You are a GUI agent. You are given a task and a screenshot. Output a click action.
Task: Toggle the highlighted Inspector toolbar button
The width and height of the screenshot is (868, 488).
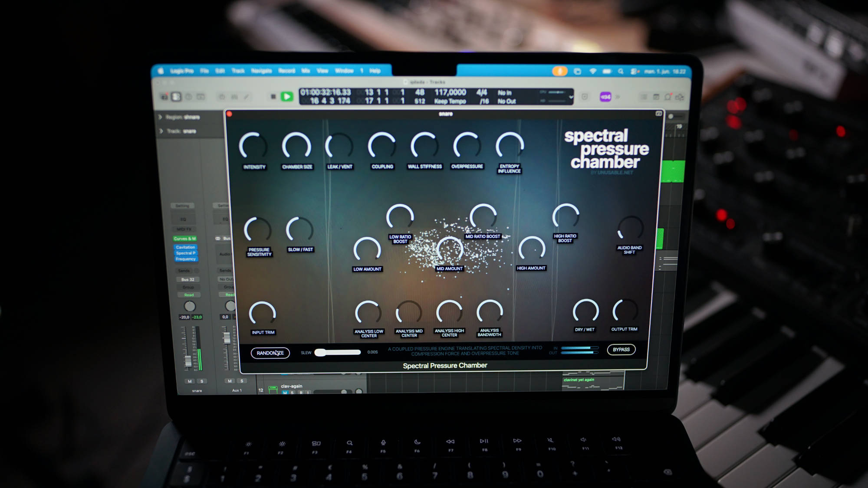point(176,97)
